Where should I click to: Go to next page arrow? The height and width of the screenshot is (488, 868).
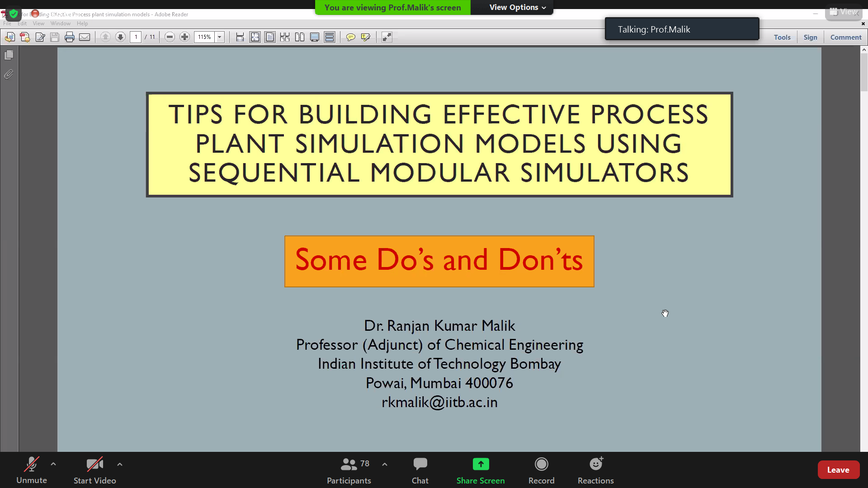120,37
